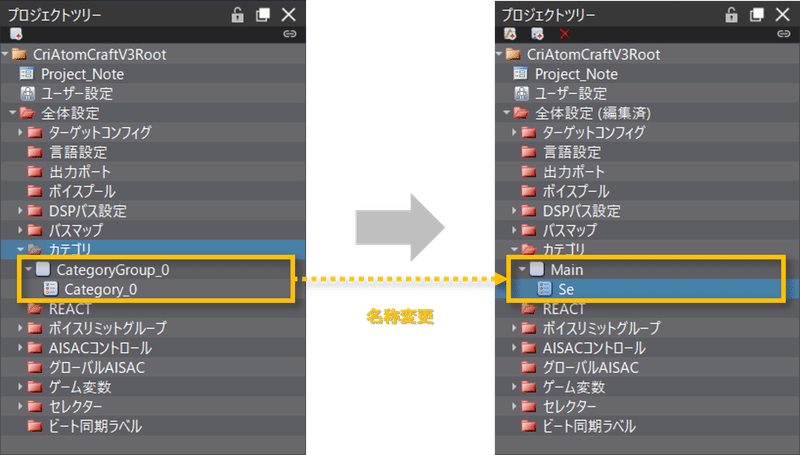Select セレクター in right tree
Screen dimensions: 800x455
569,407
